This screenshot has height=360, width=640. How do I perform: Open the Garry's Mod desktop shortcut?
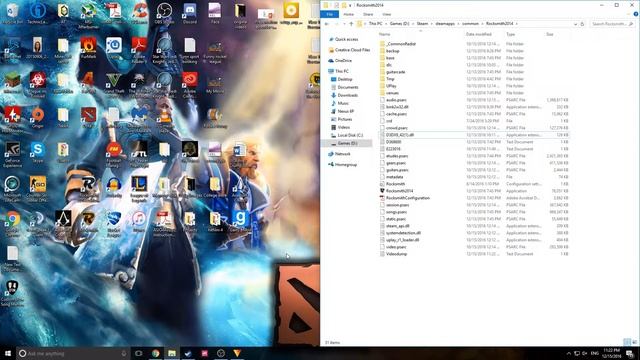click(240, 222)
